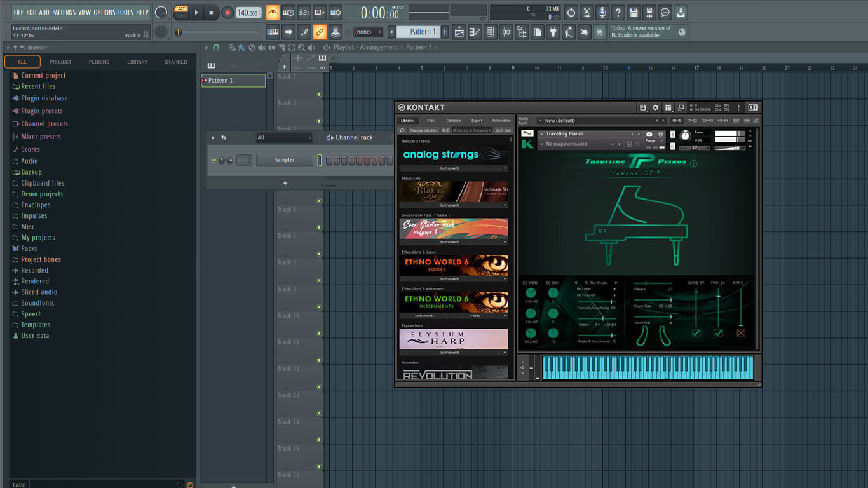Image resolution: width=868 pixels, height=488 pixels.
Task: Select the STARRED browser tab
Action: 176,62
